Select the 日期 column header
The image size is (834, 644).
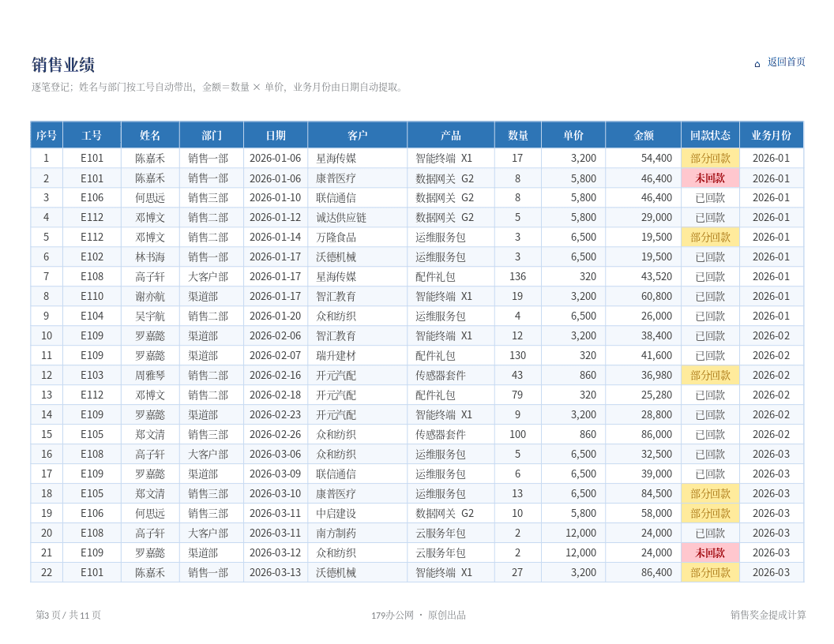(276, 136)
